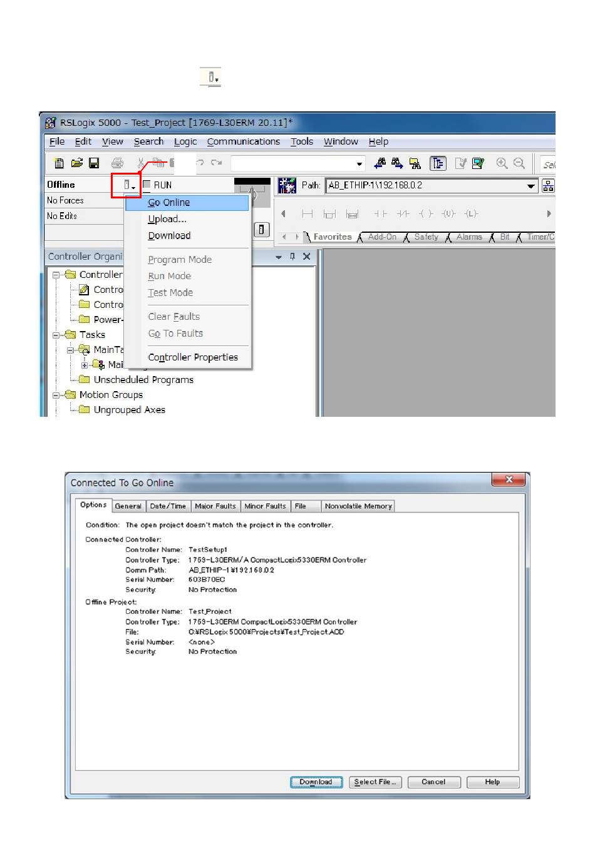The image size is (595, 868).
Task: Insert Examine Off contact instruction
Action: (403, 214)
